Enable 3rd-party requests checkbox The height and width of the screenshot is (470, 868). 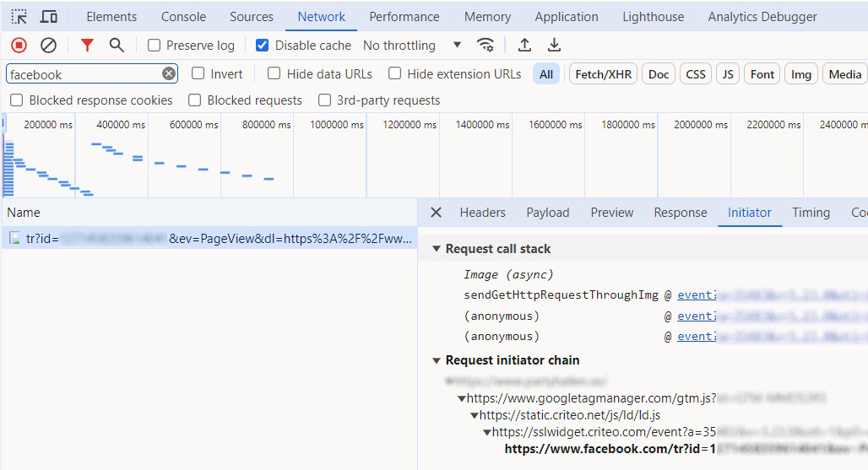click(x=324, y=100)
